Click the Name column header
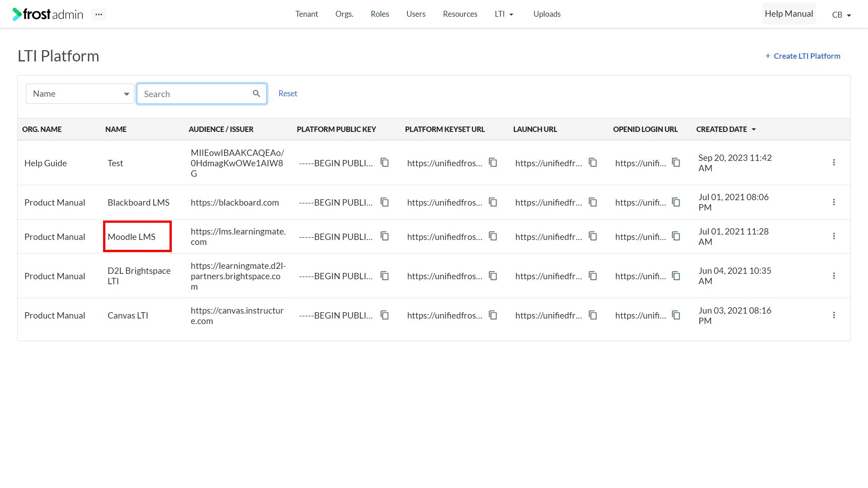 (116, 129)
